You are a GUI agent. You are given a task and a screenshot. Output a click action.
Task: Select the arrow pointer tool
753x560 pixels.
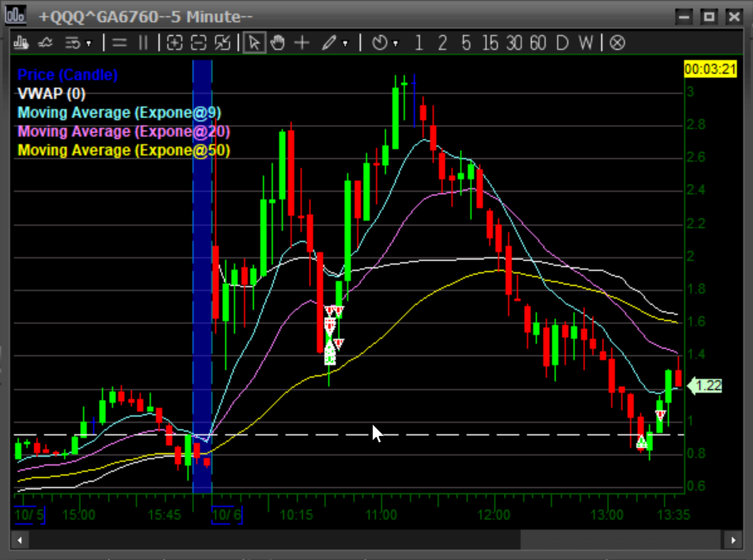(254, 42)
